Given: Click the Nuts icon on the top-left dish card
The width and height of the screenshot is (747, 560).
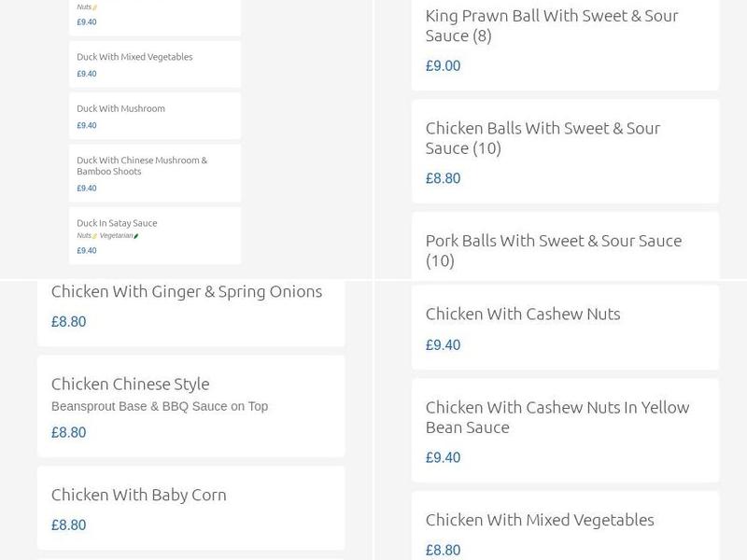Looking at the screenshot, I should (x=95, y=5).
